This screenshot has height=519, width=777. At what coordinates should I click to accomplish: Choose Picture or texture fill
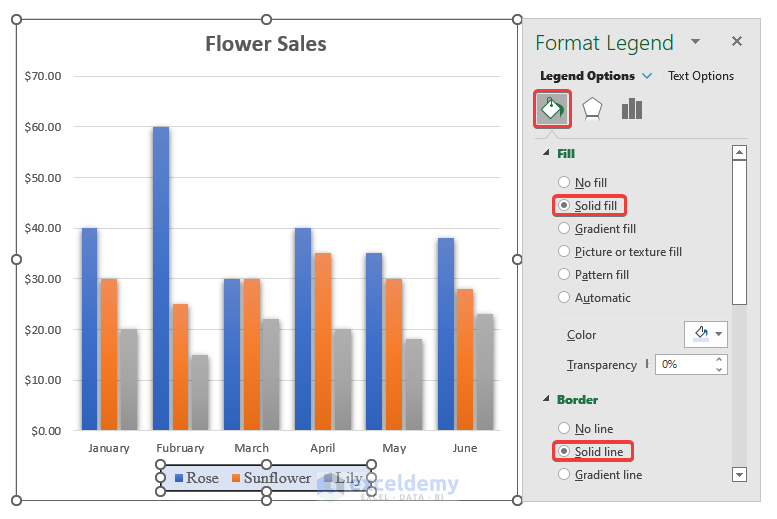pyautogui.click(x=565, y=252)
